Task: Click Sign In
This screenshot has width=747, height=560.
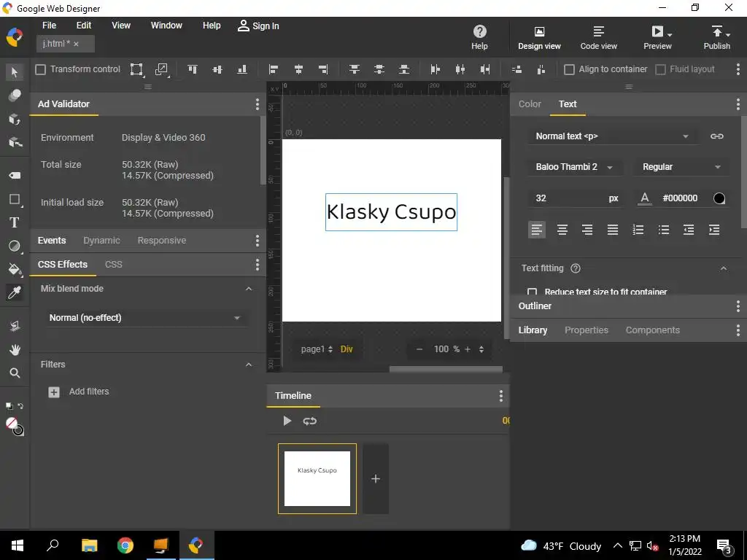Action: 258,26
